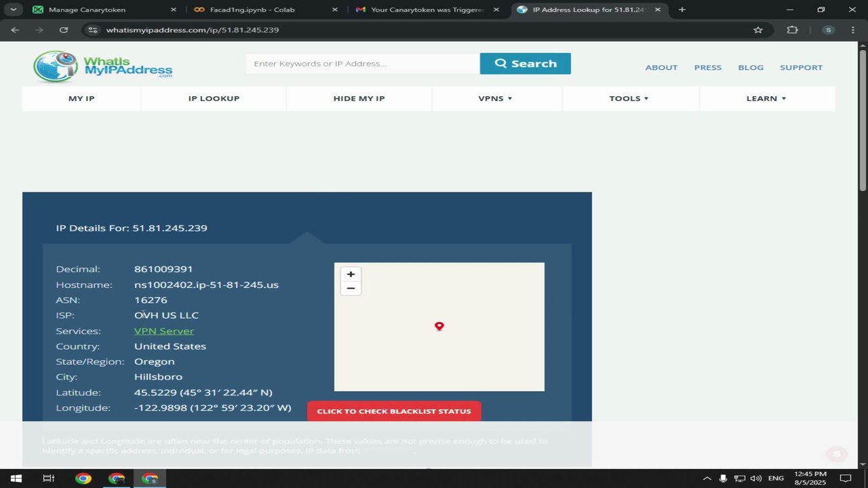Open the taskbar clock showing 12:45 PM
Screen dimensions: 868x488
click(x=810, y=479)
